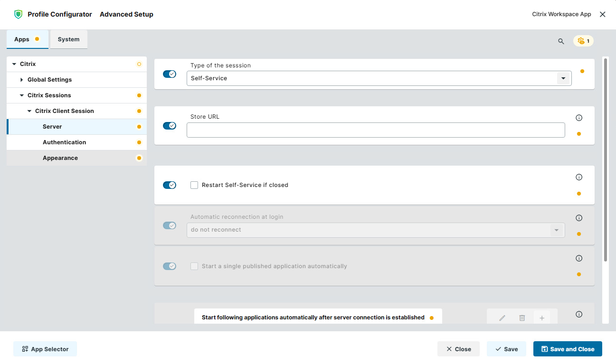Toggle the Automatic reconnection at login switch
Viewport: 616px width, 364px height.
(170, 225)
